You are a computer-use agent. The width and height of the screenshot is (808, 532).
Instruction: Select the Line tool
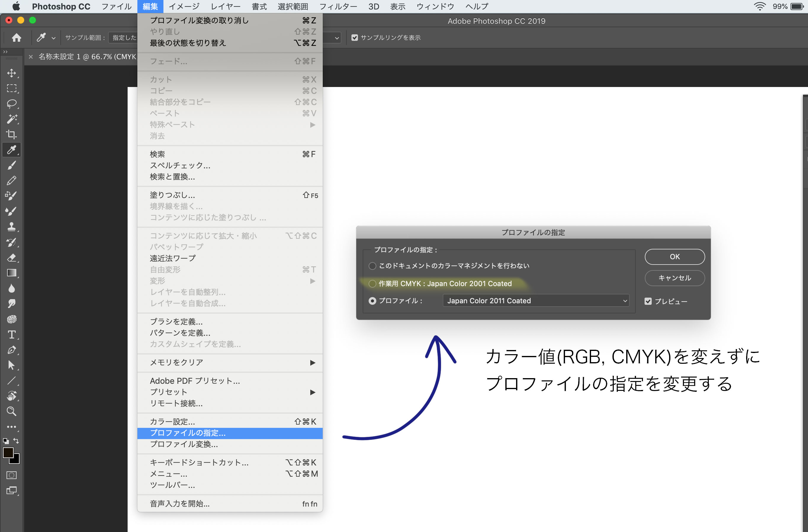click(x=12, y=381)
